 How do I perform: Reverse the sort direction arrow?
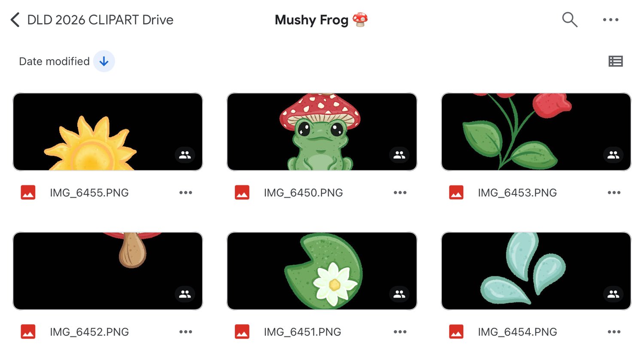coord(104,61)
